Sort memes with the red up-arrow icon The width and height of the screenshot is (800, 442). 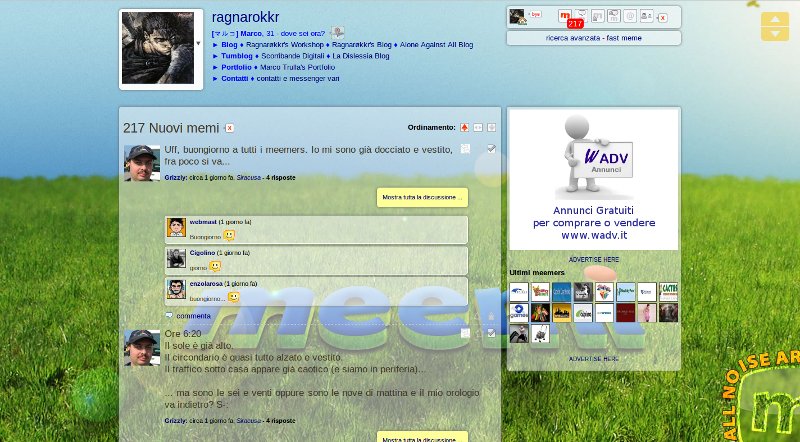[464, 128]
